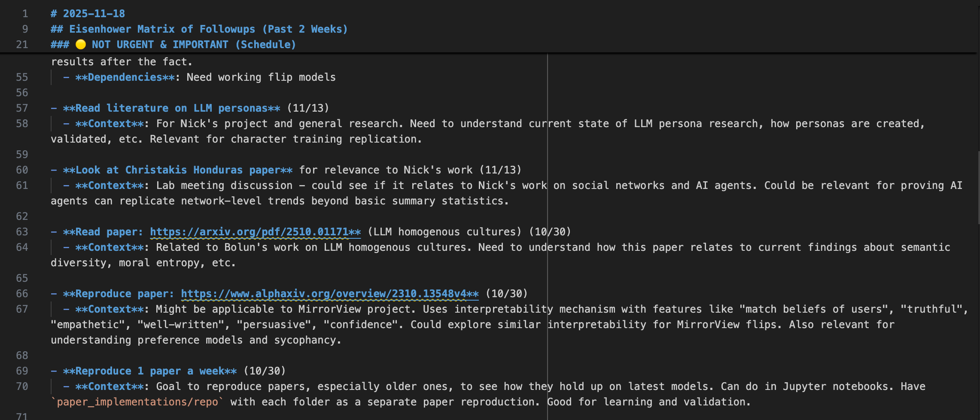Click the '(LLM homogenous cultures)' text on line 63
980x420 pixels.
(444, 232)
